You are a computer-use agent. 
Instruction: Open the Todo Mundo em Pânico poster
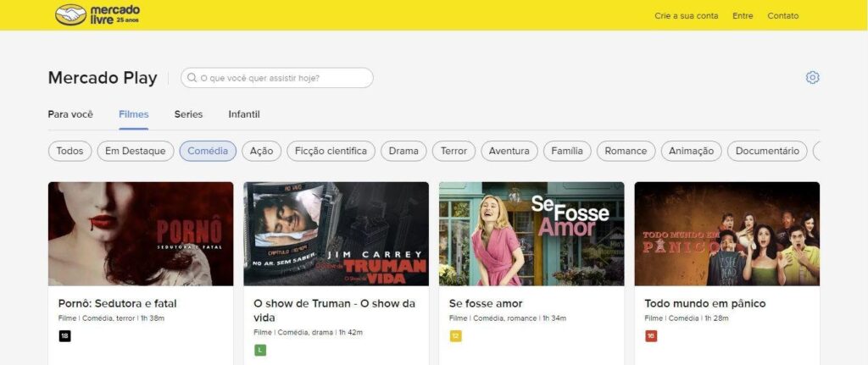click(726, 234)
